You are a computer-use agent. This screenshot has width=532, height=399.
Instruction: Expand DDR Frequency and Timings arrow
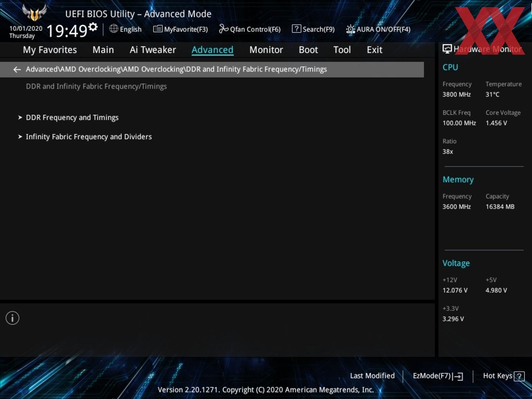[x=20, y=117]
